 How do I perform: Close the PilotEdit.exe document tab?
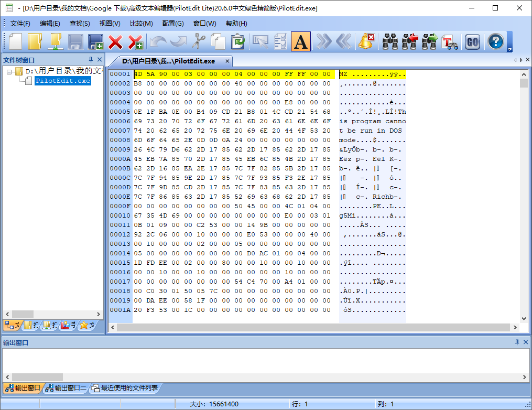[227, 61]
